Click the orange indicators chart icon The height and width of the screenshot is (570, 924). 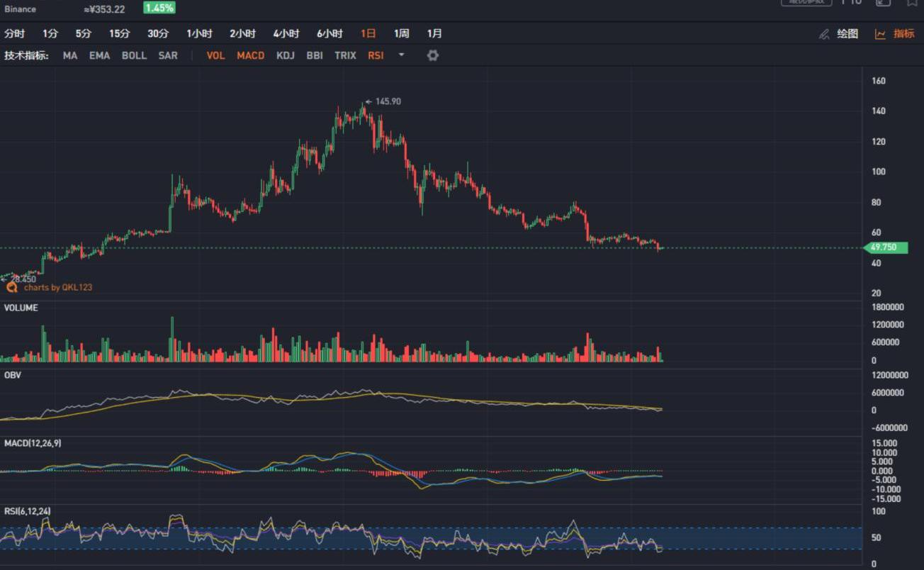click(881, 34)
